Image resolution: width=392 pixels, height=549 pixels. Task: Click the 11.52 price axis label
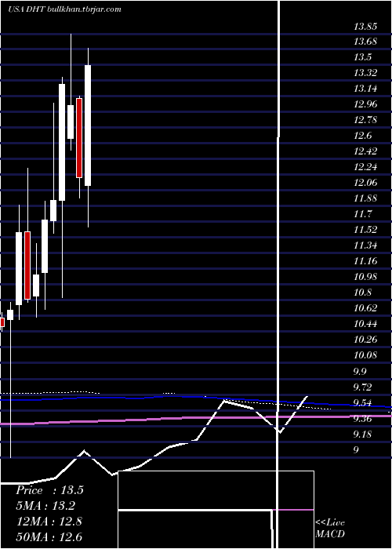(365, 230)
